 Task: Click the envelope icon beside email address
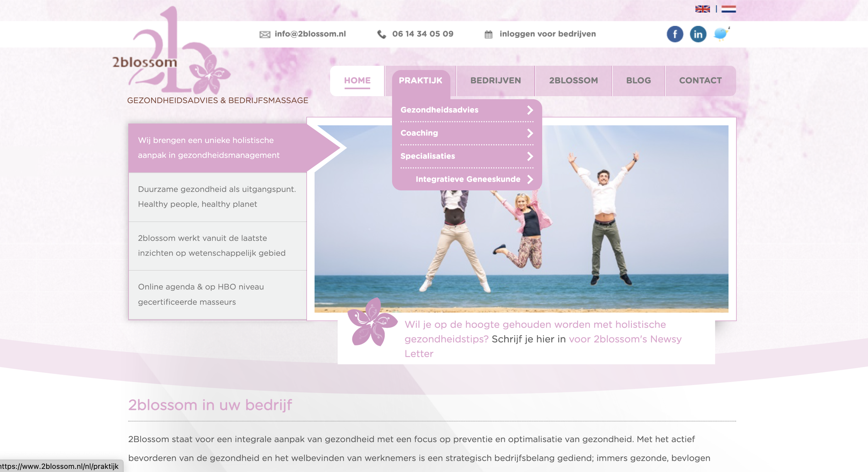coord(265,34)
